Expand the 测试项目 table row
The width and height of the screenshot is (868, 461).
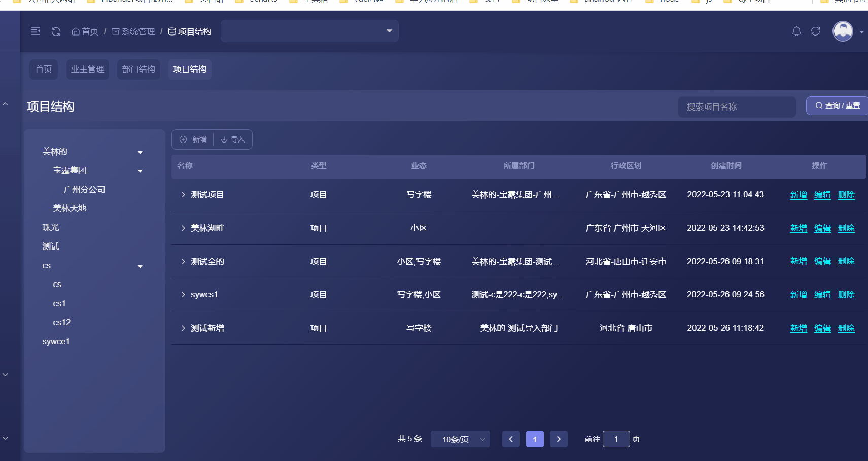(x=183, y=194)
